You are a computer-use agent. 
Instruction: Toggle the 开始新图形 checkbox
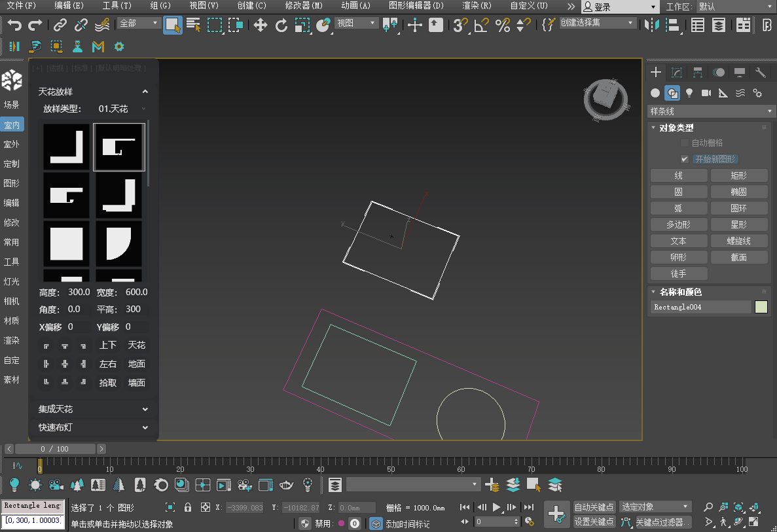pos(684,159)
